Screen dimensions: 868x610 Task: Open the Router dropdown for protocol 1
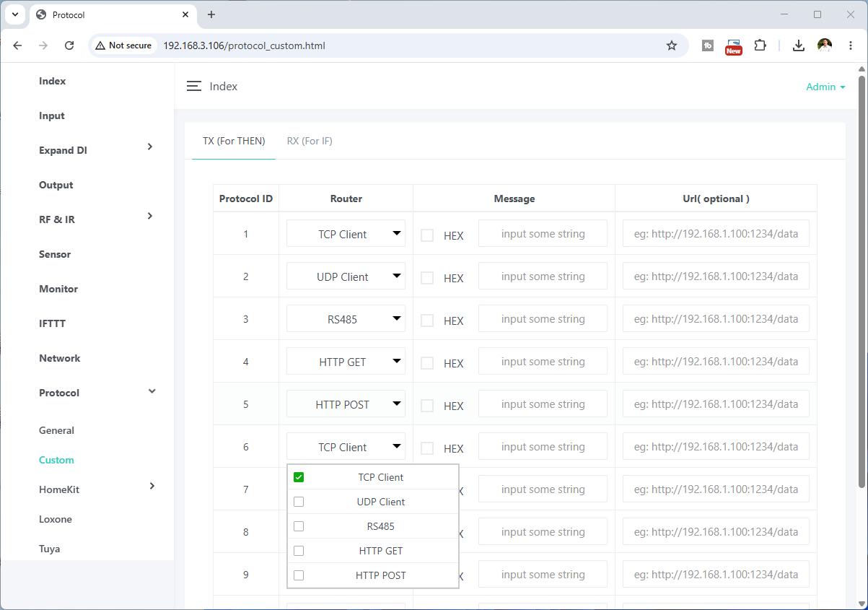(x=346, y=234)
